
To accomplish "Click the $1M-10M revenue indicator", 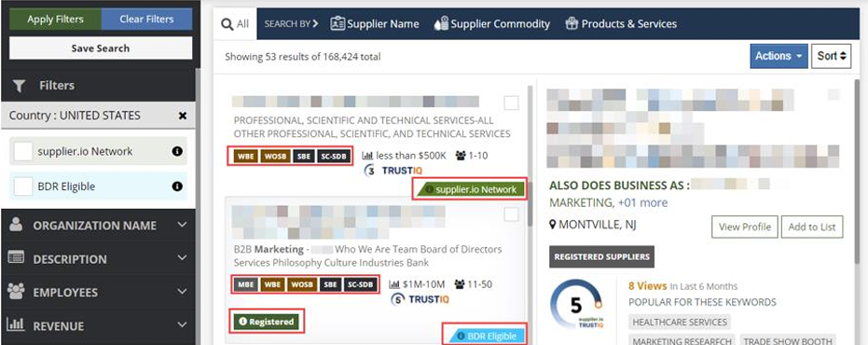I will pos(417,284).
